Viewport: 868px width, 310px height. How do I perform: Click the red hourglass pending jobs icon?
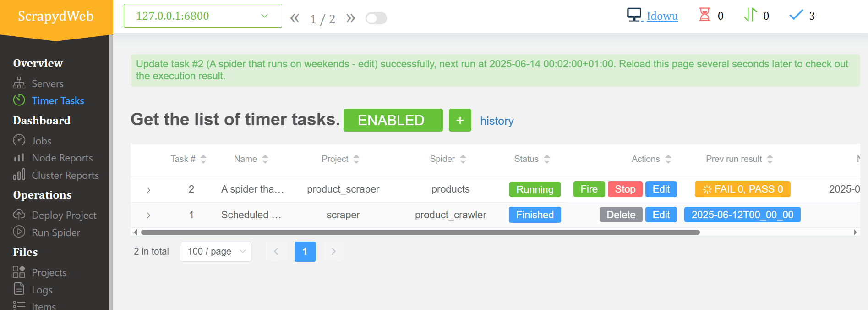704,15
